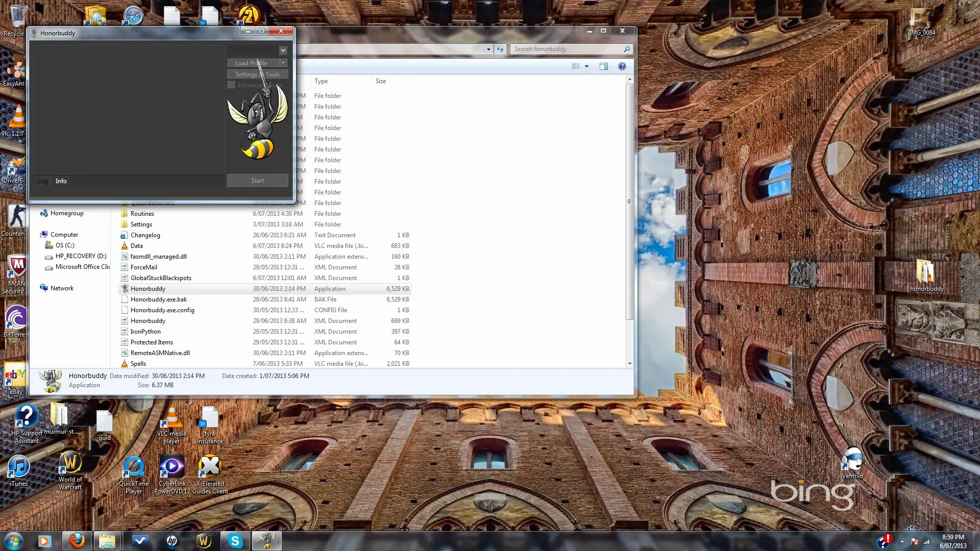
Task: Select the Routines folder
Action: pyautogui.click(x=264, y=214)
